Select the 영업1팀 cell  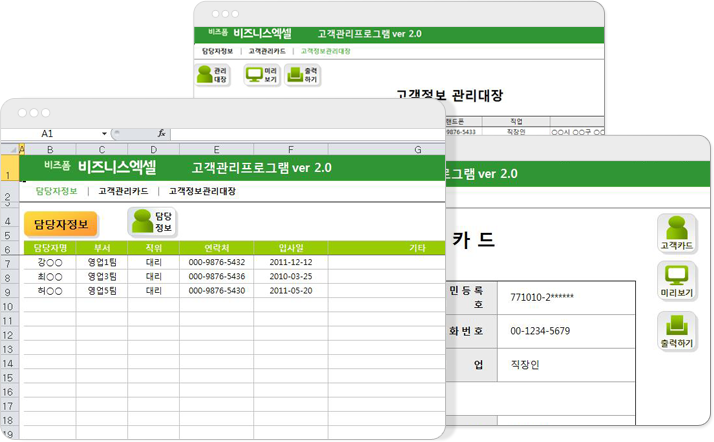(102, 263)
